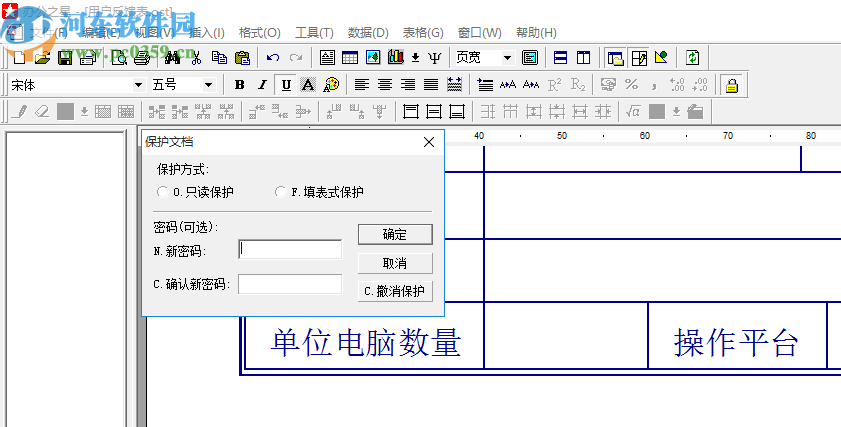Close the 保护文档 dialog
The width and height of the screenshot is (841, 427).
click(429, 142)
